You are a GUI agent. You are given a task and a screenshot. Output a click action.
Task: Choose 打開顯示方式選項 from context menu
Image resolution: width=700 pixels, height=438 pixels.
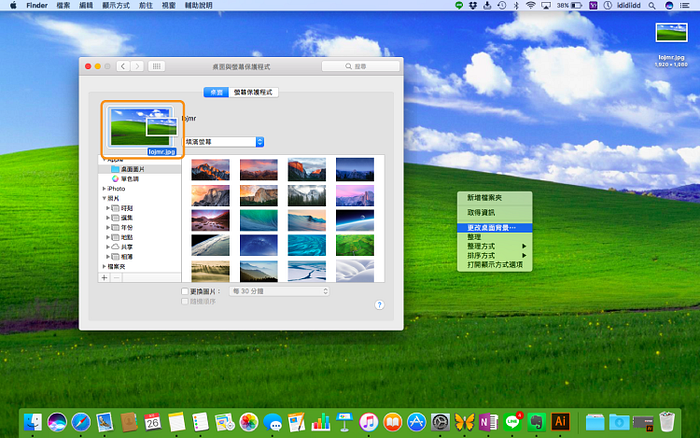(494, 264)
